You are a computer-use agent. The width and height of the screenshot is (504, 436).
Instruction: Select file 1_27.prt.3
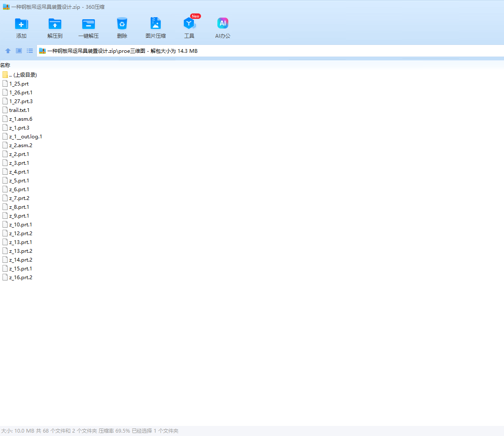(x=18, y=101)
